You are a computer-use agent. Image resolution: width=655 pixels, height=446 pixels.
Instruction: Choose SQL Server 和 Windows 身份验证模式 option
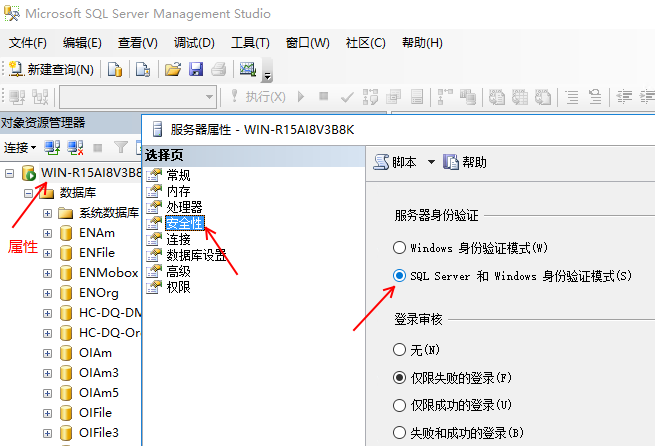(x=400, y=275)
